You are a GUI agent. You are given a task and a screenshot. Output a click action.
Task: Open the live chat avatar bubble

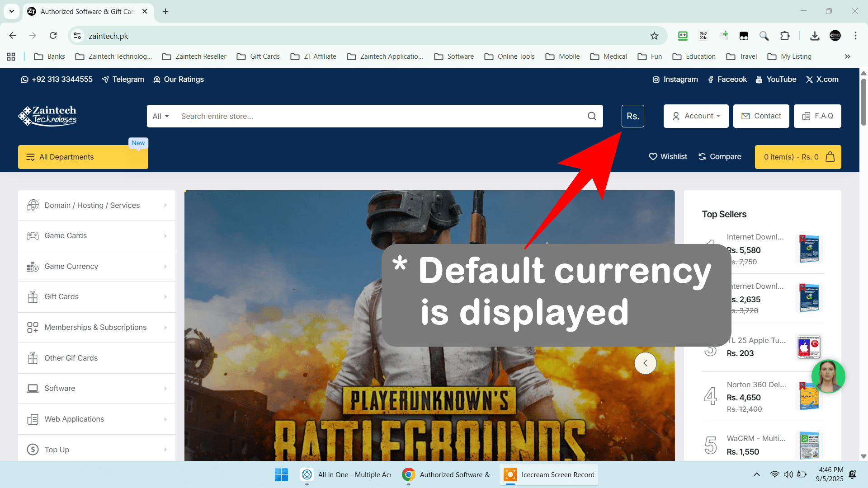point(828,376)
